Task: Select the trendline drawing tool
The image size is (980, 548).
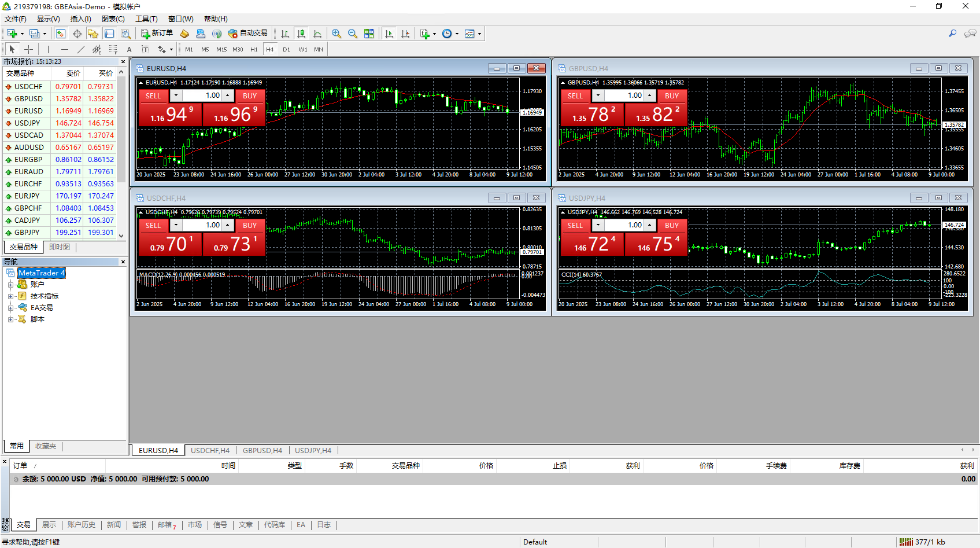Action: (80, 49)
